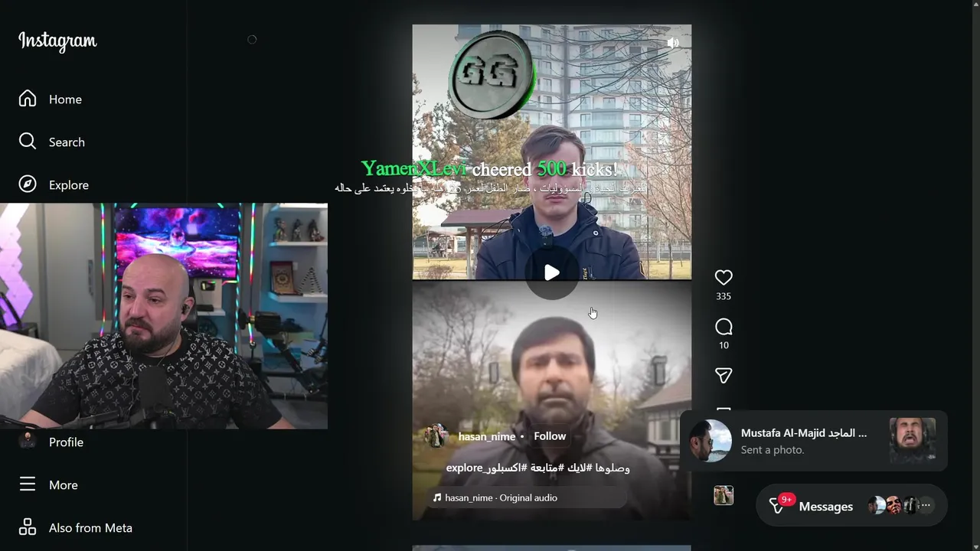Like the reel with the heart icon
The image size is (980, 551).
coord(724,277)
